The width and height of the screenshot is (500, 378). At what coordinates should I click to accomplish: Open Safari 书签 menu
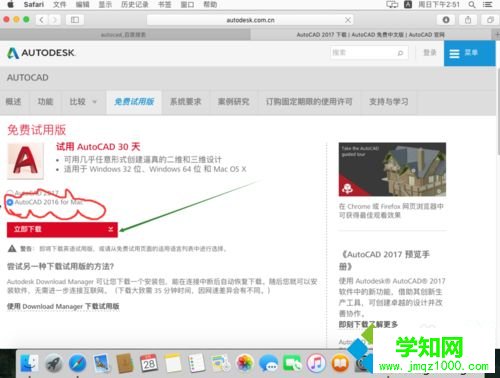coord(164,5)
